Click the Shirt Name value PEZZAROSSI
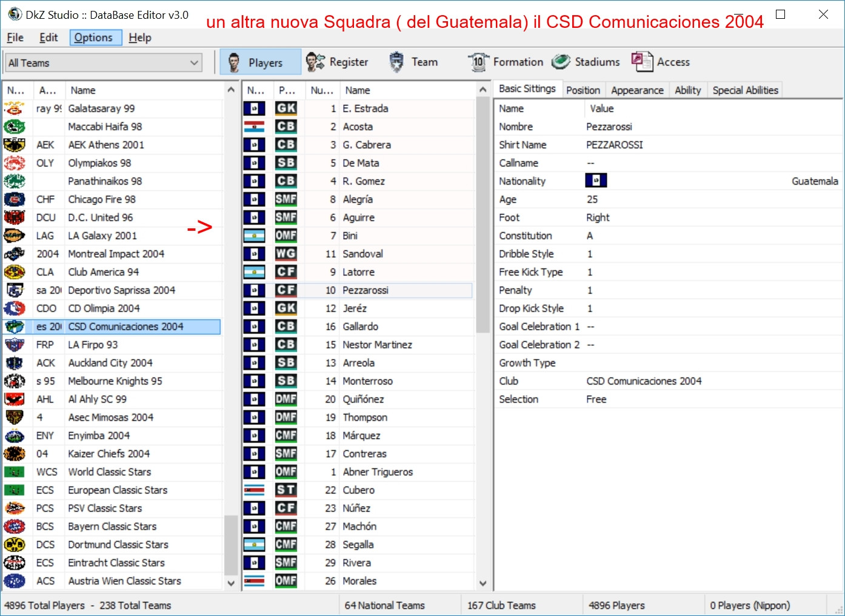The width and height of the screenshot is (845, 616). tap(615, 145)
